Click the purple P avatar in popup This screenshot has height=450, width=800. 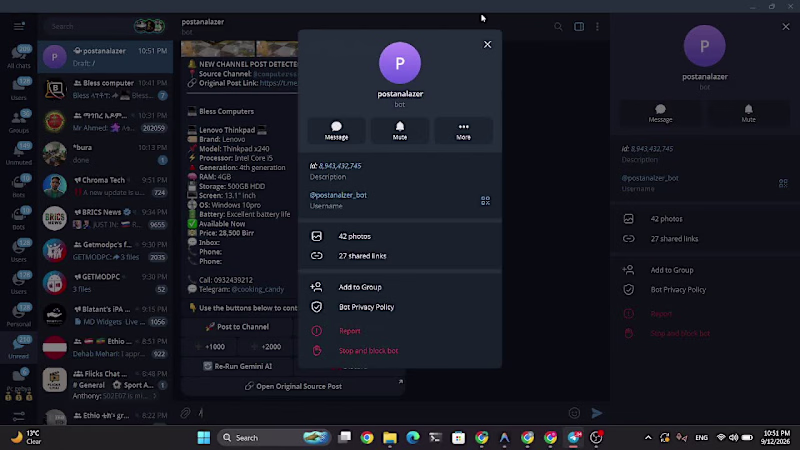(399, 63)
